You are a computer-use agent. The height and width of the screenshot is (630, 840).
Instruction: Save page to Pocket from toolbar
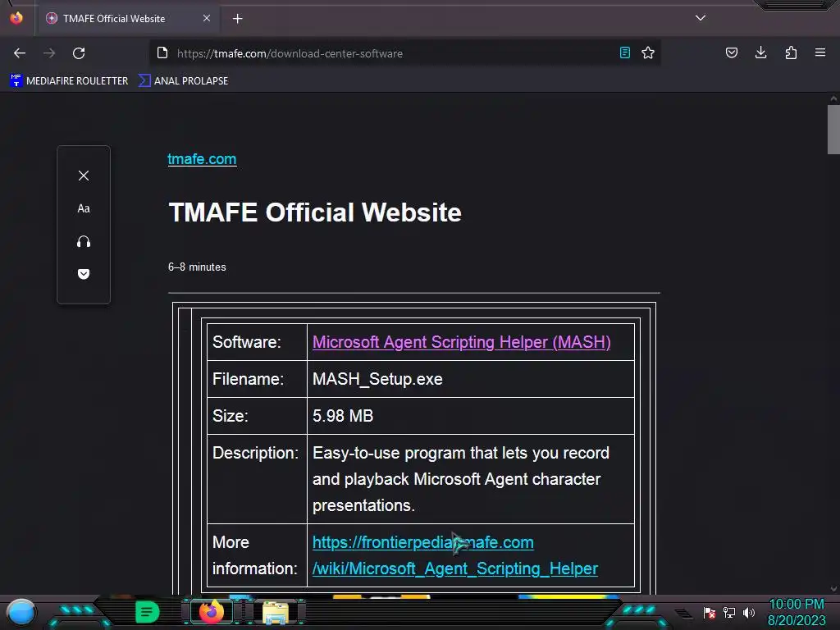pos(731,52)
